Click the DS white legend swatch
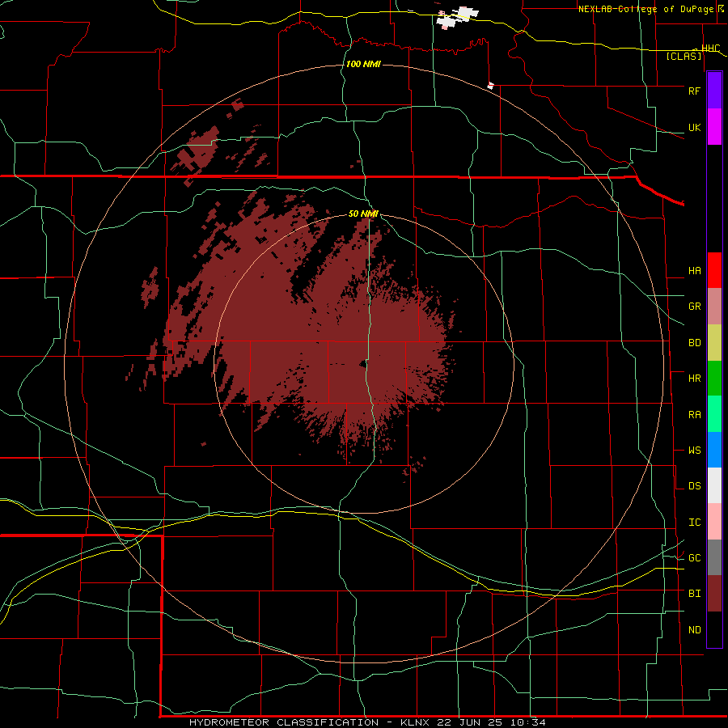This screenshot has width=728, height=728. click(x=714, y=485)
